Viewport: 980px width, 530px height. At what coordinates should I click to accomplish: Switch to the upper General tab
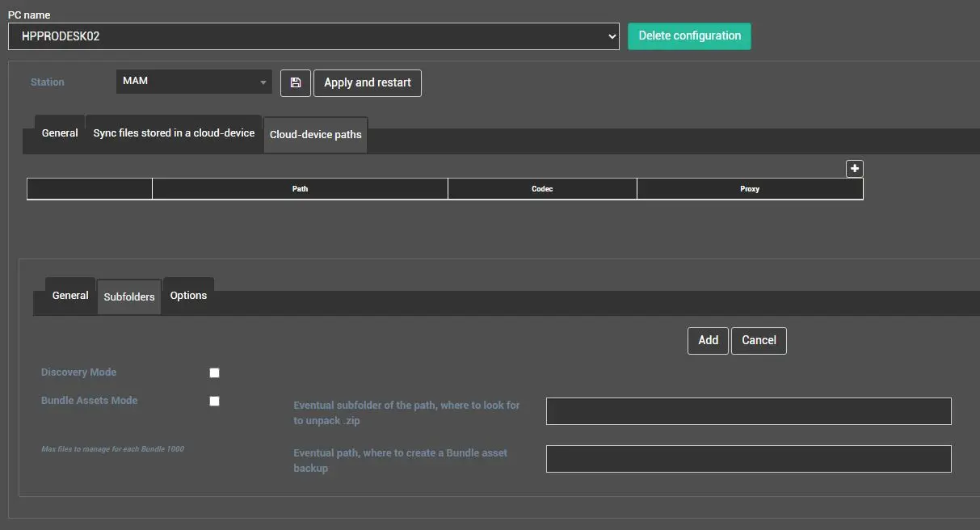60,133
